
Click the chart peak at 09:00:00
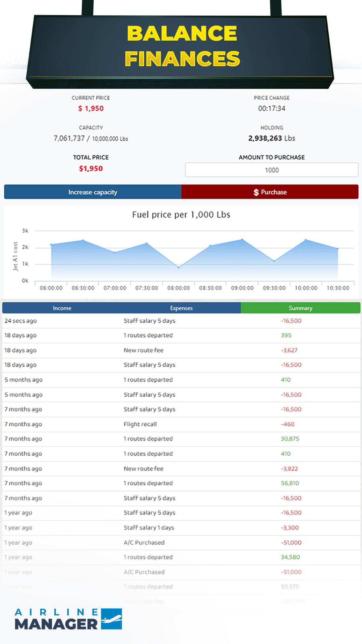click(242, 239)
